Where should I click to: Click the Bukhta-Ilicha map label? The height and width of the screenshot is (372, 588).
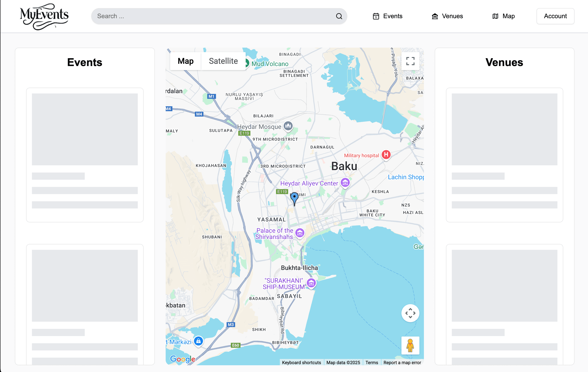click(299, 268)
